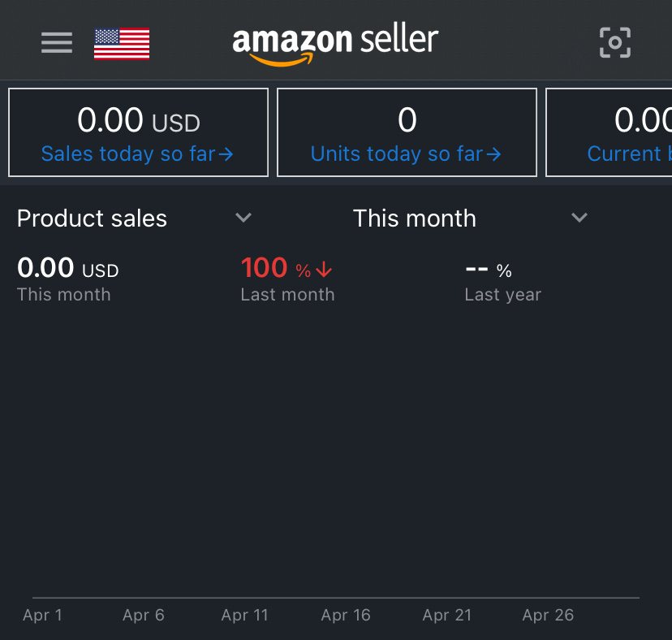Open the barcode scan camera icon
This screenshot has height=640, width=672.
[614, 42]
